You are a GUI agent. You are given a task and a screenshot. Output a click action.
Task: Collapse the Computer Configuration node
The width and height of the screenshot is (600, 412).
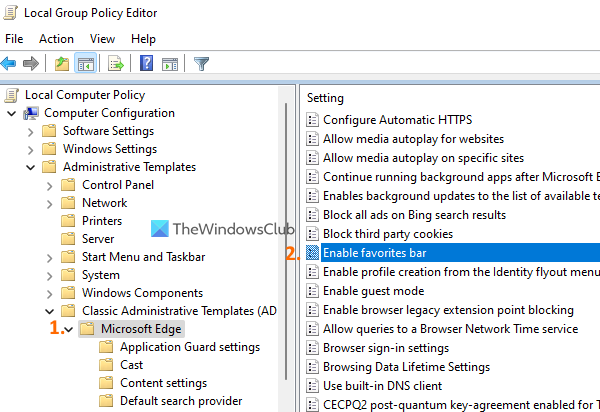coord(11,113)
